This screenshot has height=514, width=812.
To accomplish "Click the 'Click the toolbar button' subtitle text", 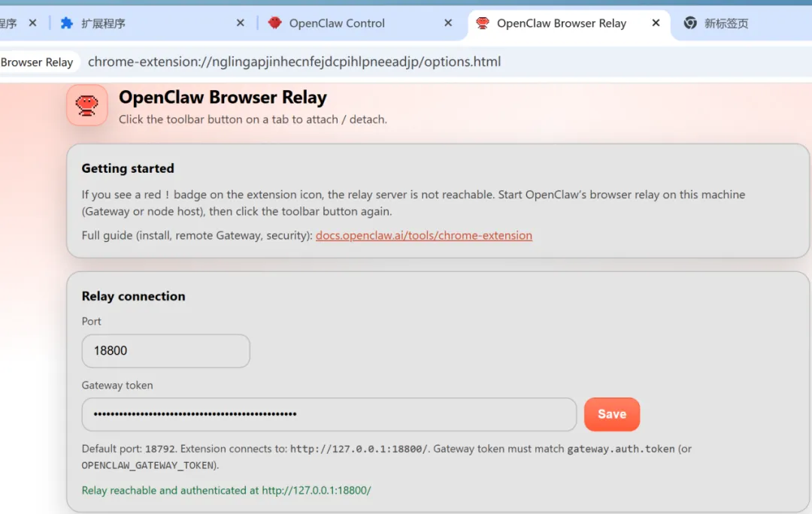I will (253, 119).
